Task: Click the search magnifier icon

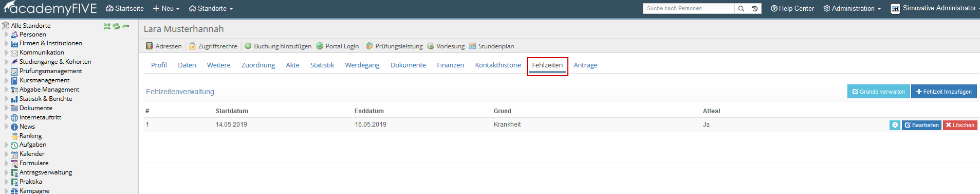Action: coord(741,8)
